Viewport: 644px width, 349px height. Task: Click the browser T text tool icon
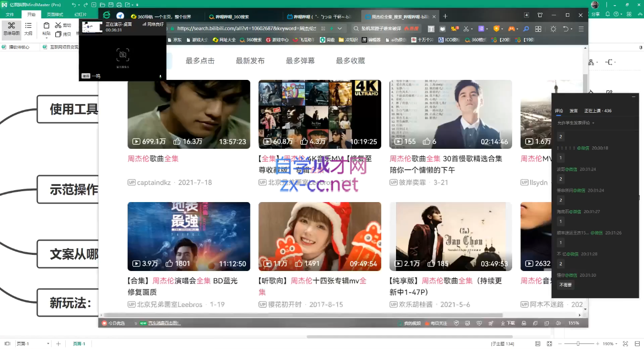tap(431, 29)
